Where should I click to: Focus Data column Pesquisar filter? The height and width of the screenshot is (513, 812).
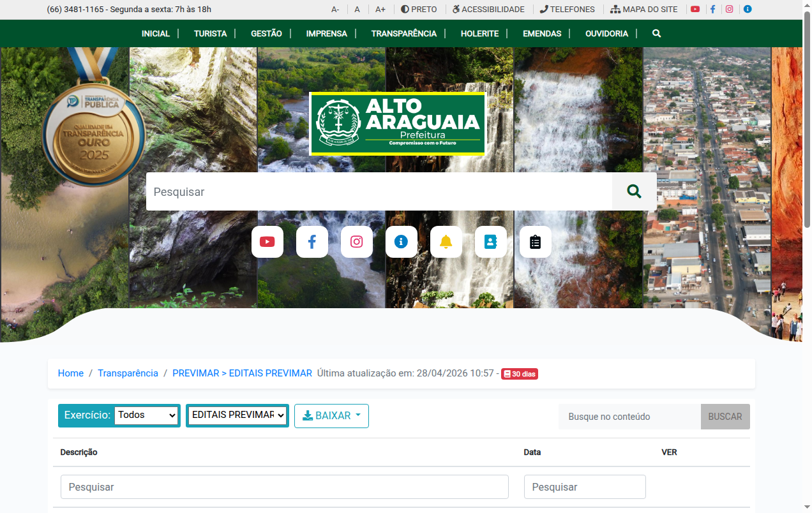click(585, 487)
